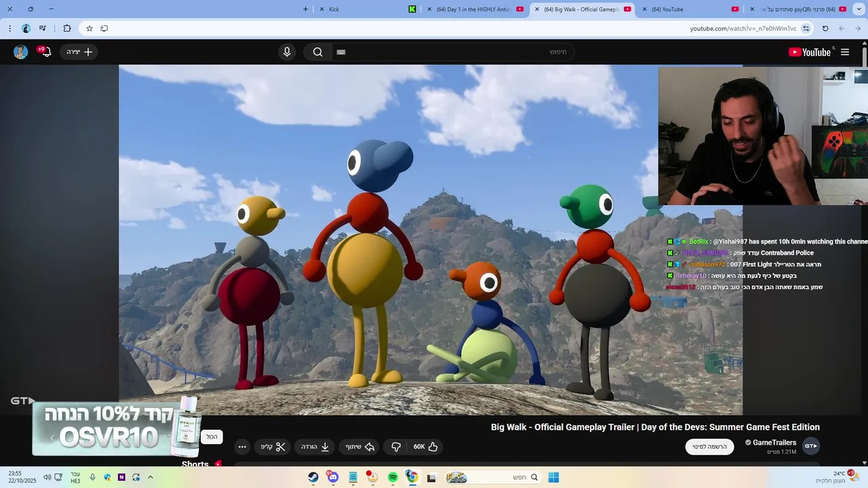Reload the page
The height and width of the screenshot is (488, 868).
point(825,28)
